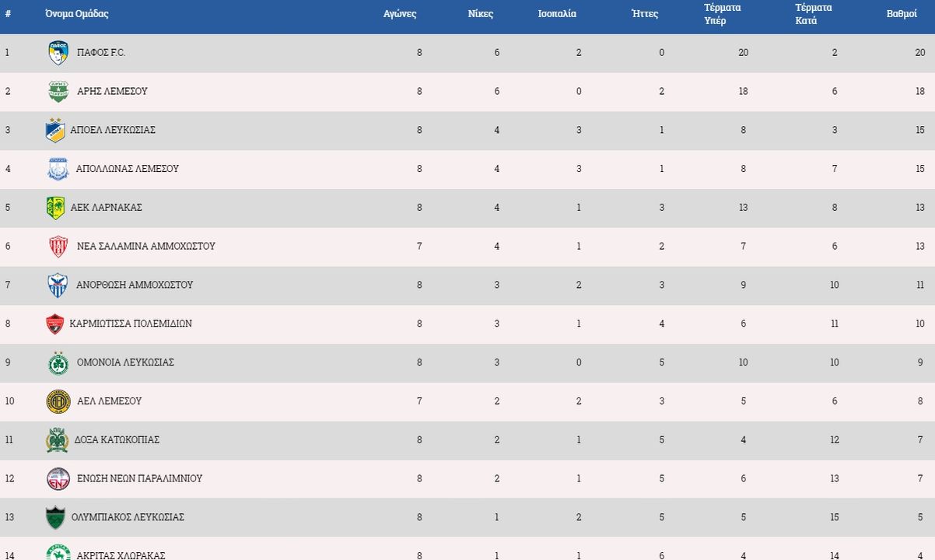
Task: Click ΟΜΟΝΟΙΑ ΛΕΥΚΩΣΙΑΣ points value 9
Action: pos(920,362)
